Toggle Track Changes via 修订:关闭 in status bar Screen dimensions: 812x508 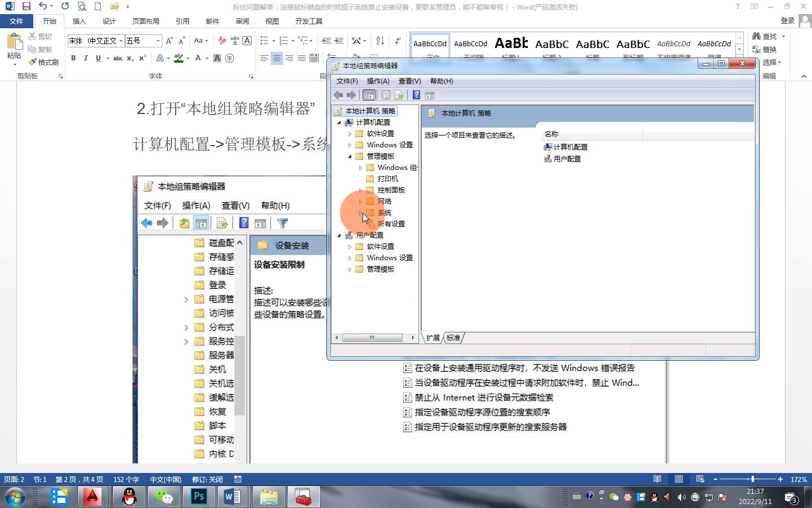207,479
